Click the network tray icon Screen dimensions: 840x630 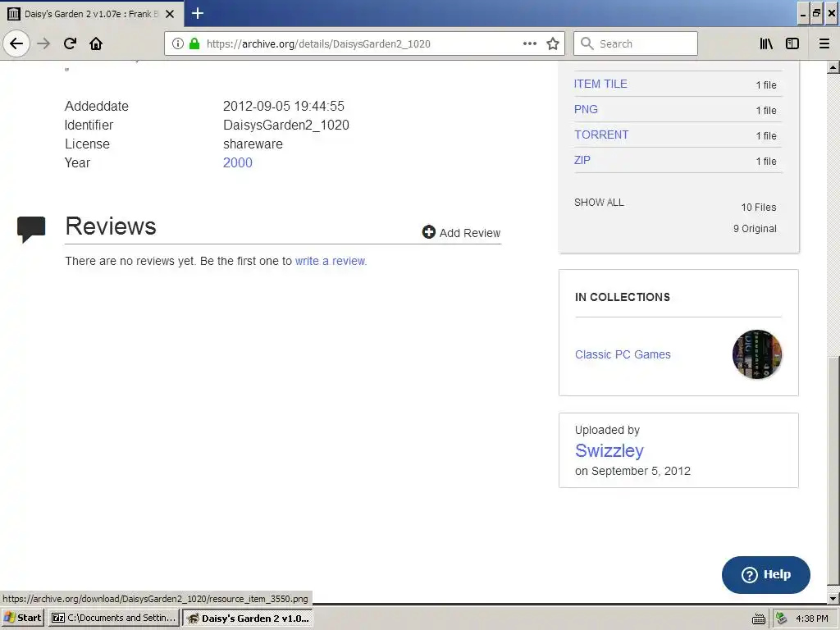tap(781, 619)
